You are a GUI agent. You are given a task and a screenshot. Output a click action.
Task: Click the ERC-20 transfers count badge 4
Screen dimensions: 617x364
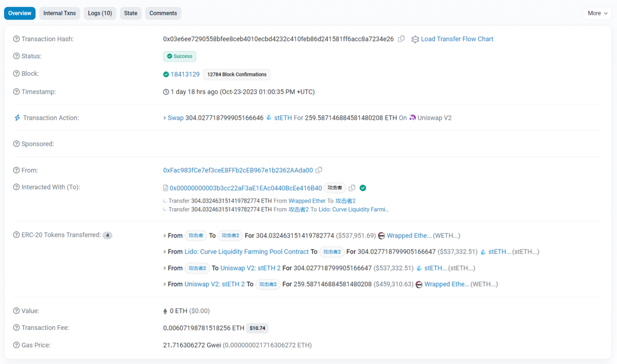click(x=107, y=236)
